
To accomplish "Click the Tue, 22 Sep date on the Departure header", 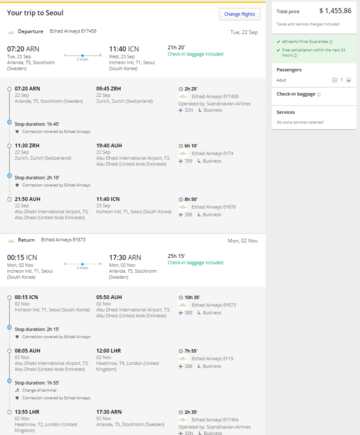I will [244, 32].
